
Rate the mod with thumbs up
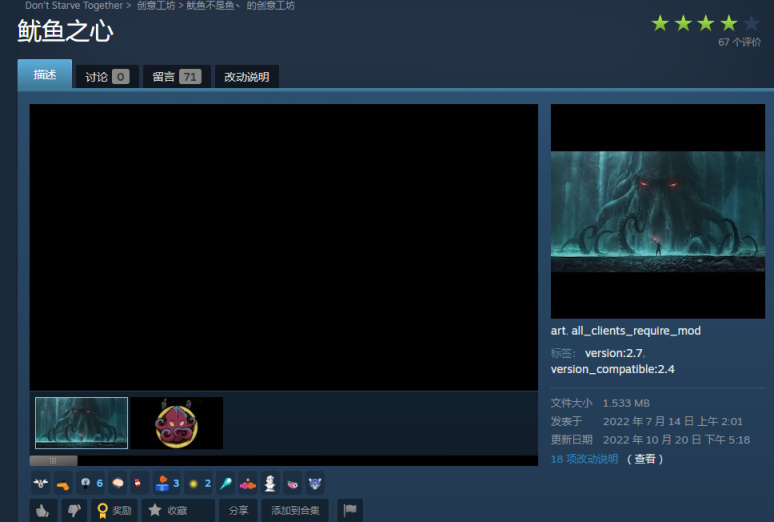click(43, 510)
